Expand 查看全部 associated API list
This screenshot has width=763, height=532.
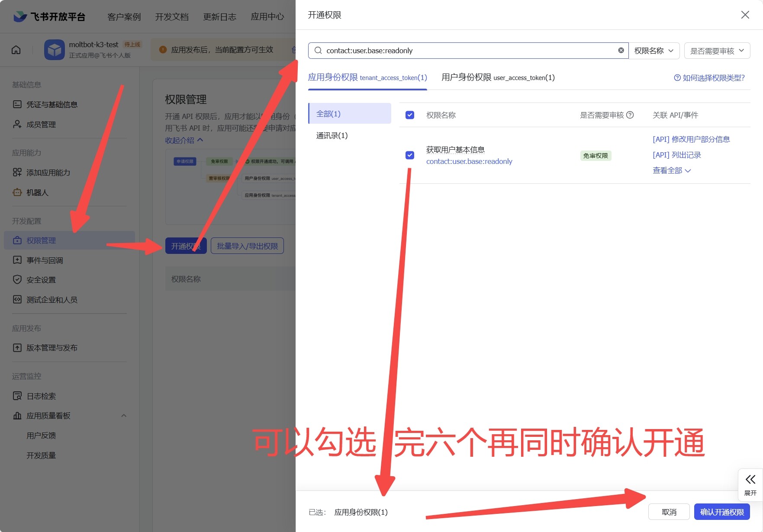[x=671, y=170]
